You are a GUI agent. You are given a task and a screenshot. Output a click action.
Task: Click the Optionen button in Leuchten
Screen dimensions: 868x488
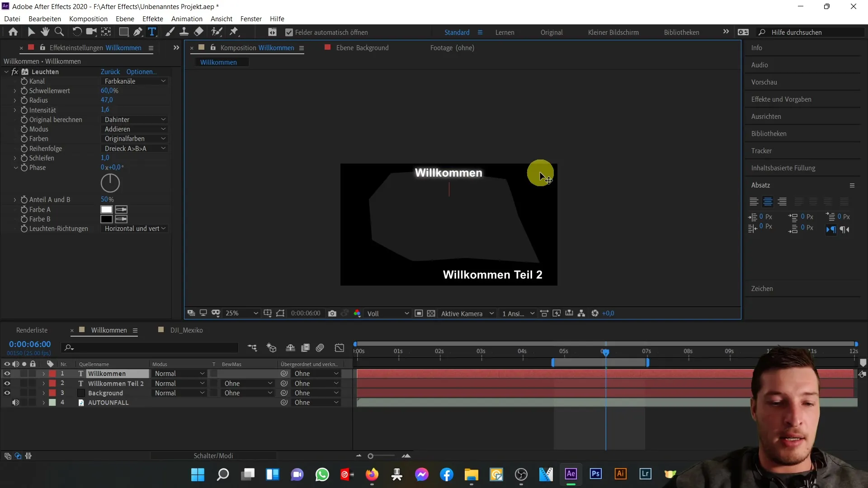click(142, 71)
